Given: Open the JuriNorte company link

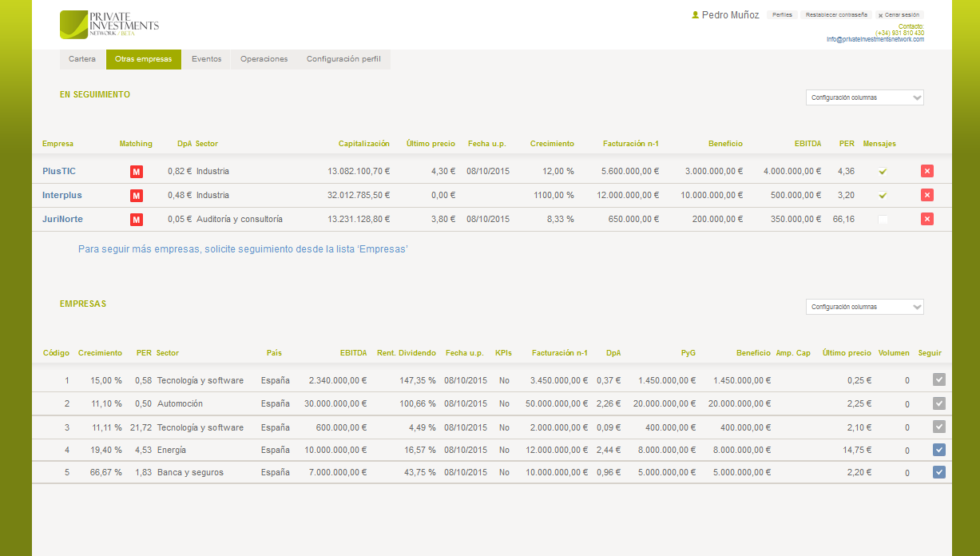Looking at the screenshot, I should (62, 219).
